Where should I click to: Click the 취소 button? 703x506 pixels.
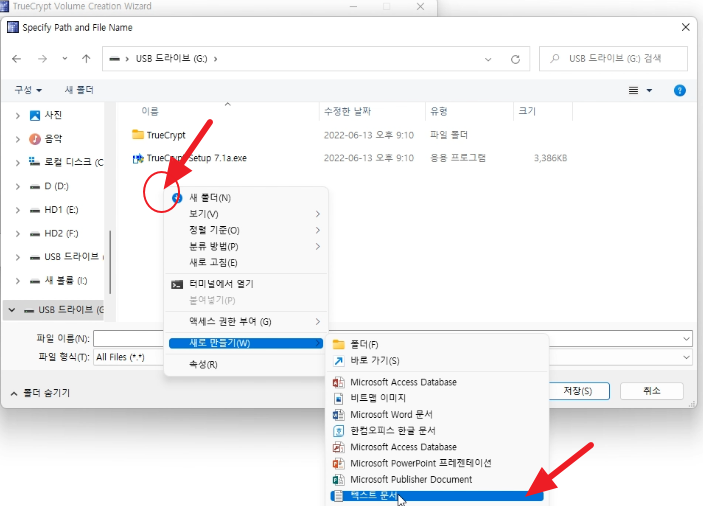[651, 391]
